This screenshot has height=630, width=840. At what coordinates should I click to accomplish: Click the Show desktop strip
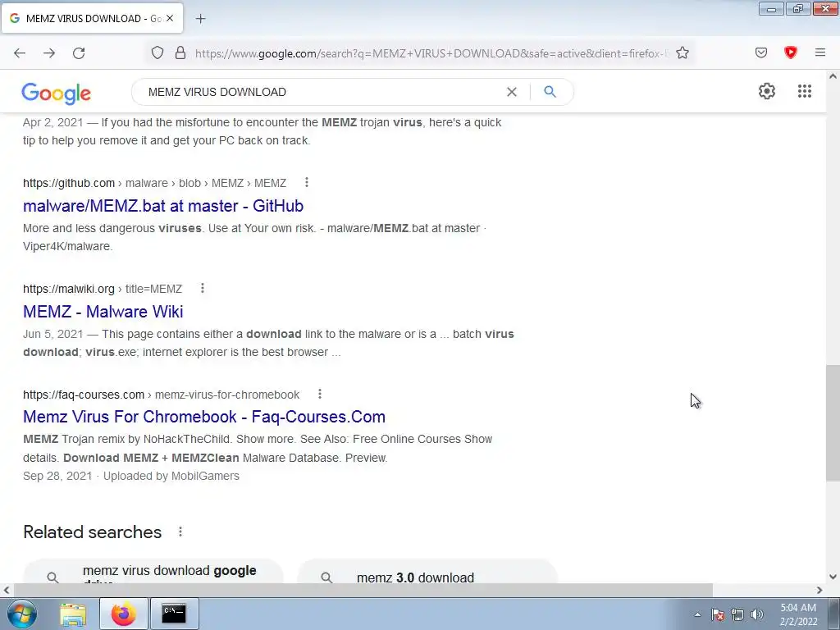click(x=834, y=614)
